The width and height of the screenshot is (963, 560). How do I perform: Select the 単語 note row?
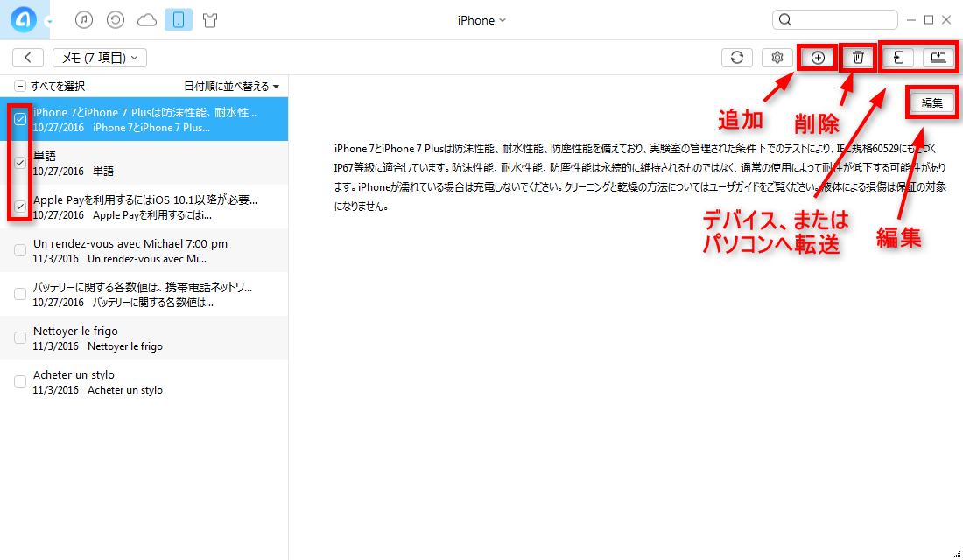pos(144,163)
